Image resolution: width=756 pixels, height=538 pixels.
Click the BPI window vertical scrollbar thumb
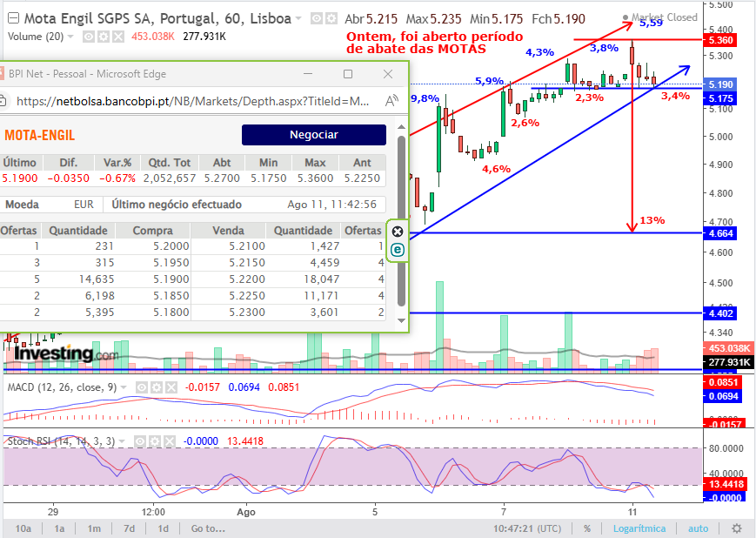click(x=401, y=221)
